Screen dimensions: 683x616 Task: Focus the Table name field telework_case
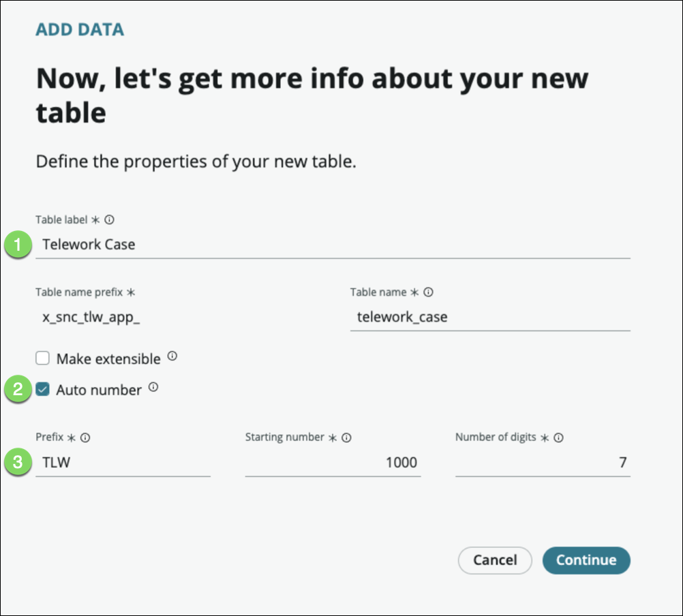pyautogui.click(x=489, y=317)
